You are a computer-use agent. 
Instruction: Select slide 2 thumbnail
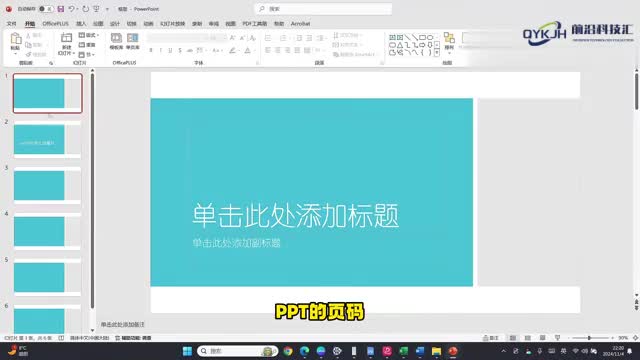47,140
